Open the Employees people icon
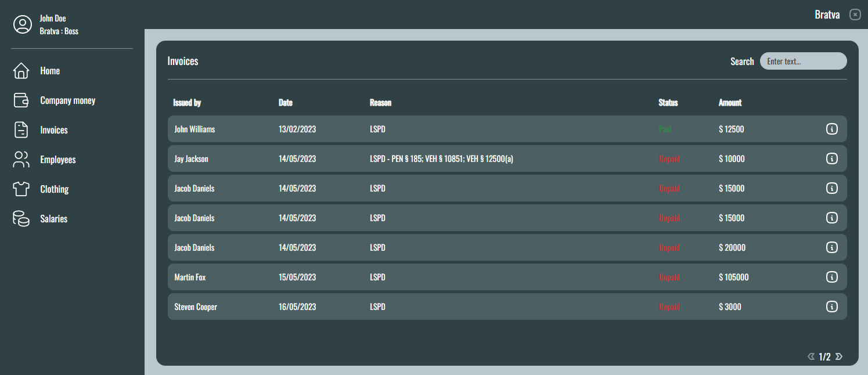 (21, 160)
